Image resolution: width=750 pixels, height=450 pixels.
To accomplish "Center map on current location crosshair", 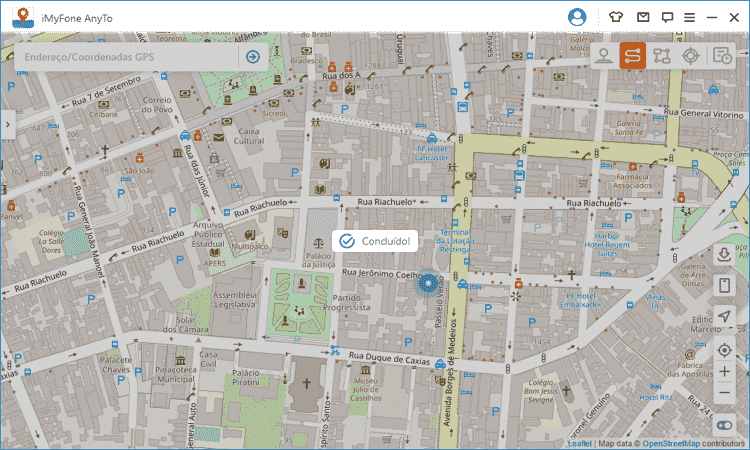I will point(724,350).
